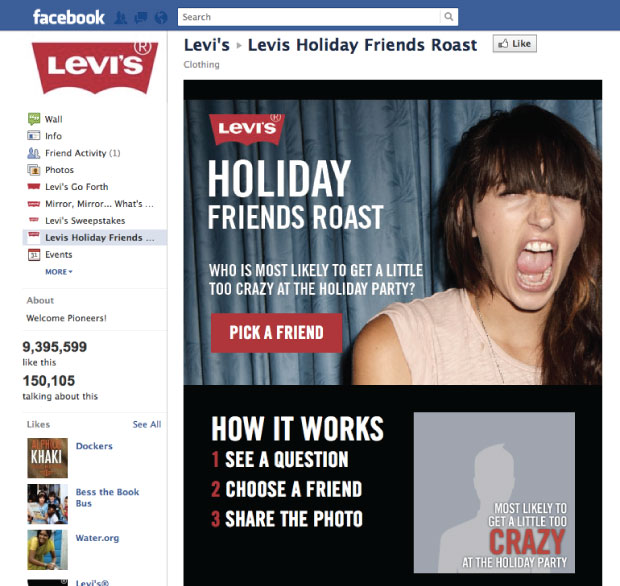The height and width of the screenshot is (586, 620).
Task: Like the Levi's page
Action: tap(515, 43)
